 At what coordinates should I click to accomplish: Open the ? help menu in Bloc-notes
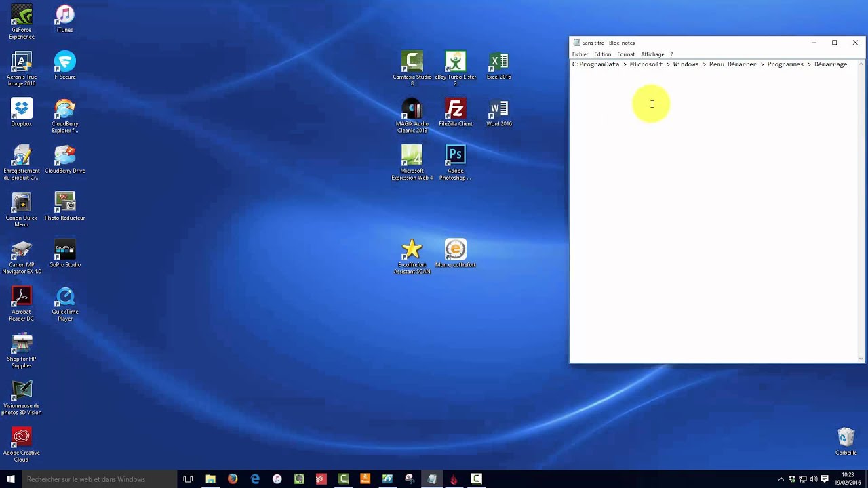pos(671,54)
